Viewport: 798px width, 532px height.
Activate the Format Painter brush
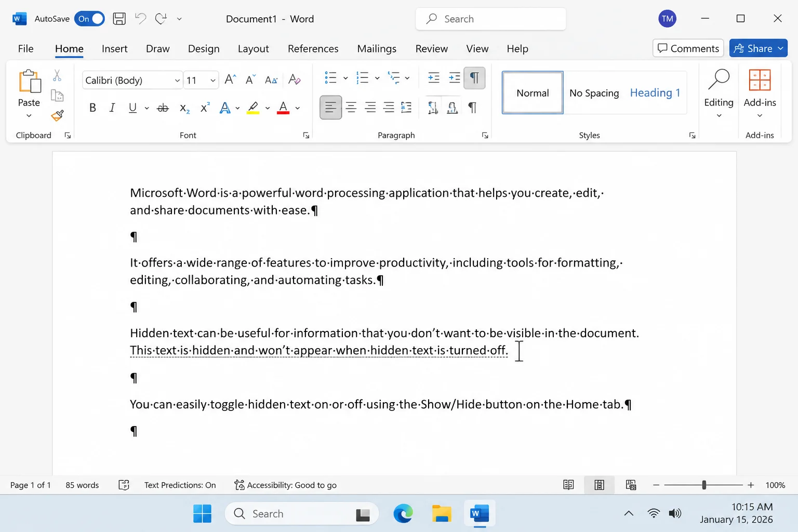57,115
